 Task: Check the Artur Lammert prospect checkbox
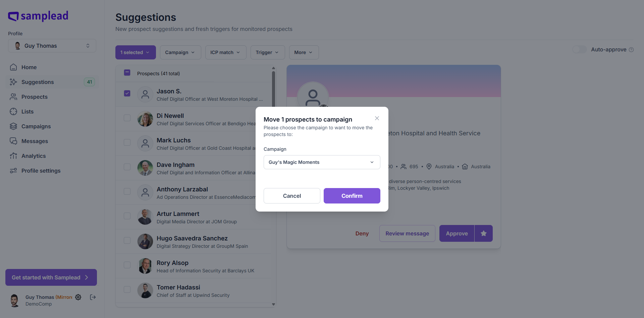click(x=127, y=216)
